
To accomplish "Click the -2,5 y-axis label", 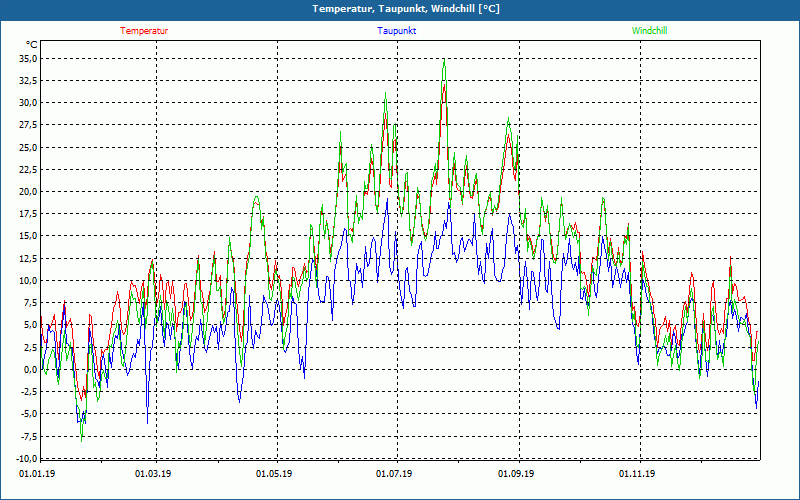I will pyautogui.click(x=28, y=391).
